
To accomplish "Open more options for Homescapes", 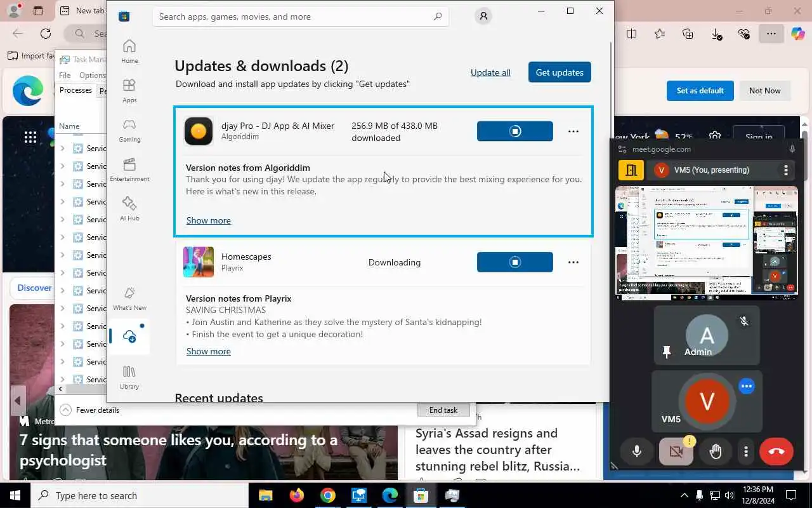I will coord(573,262).
